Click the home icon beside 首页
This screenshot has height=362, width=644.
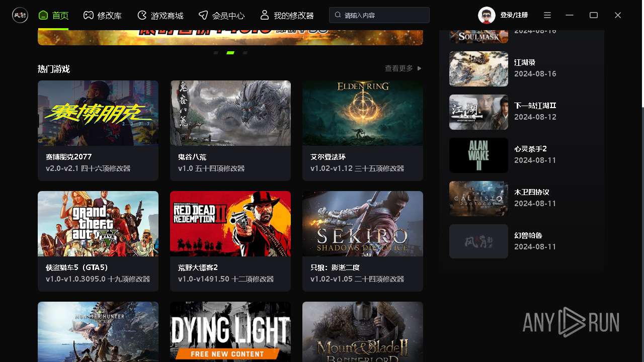point(43,16)
